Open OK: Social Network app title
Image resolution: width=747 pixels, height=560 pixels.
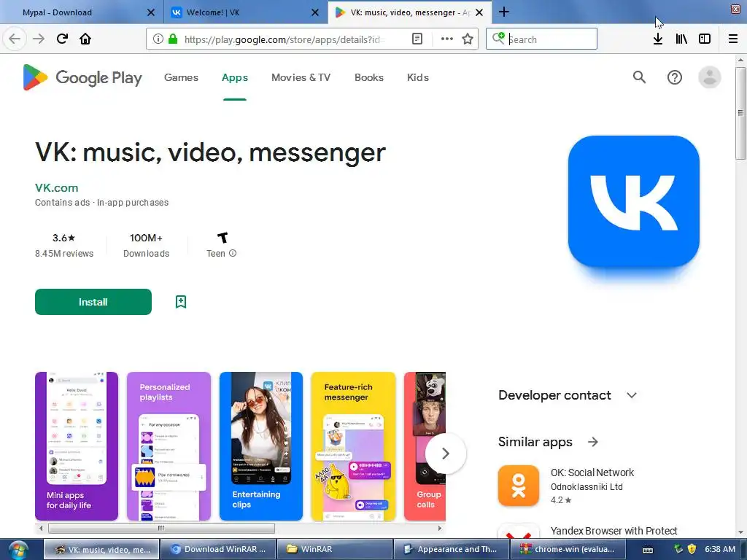click(592, 472)
